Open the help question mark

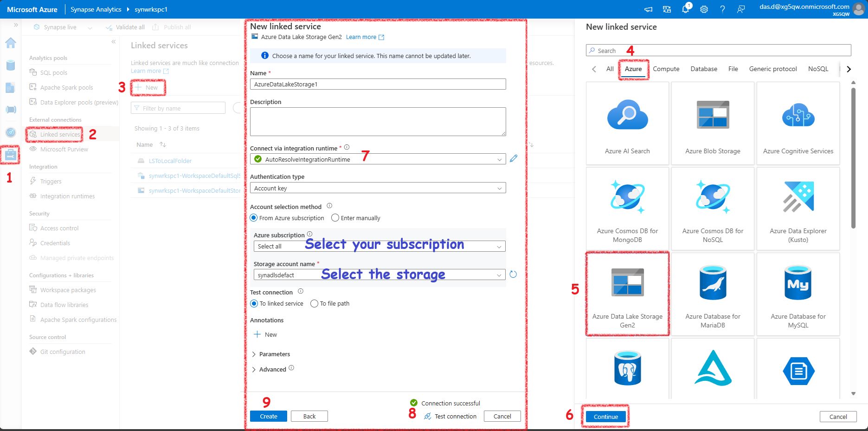click(x=723, y=9)
